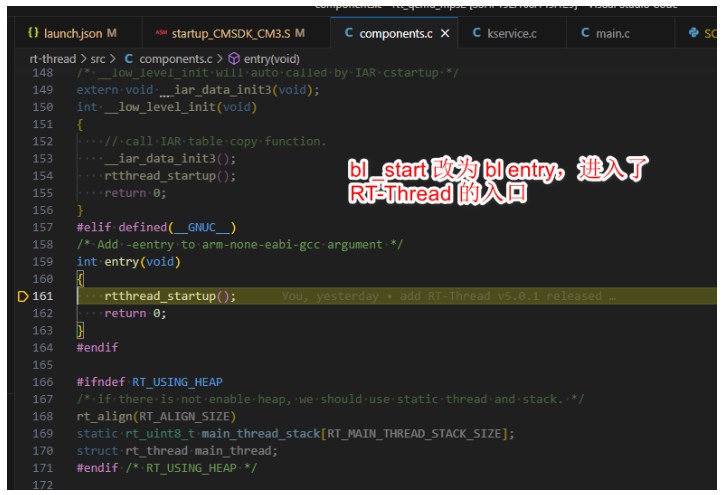This screenshot has height=495, width=724.
Task: Click int __low_level_init(void) line
Action: (x=167, y=107)
